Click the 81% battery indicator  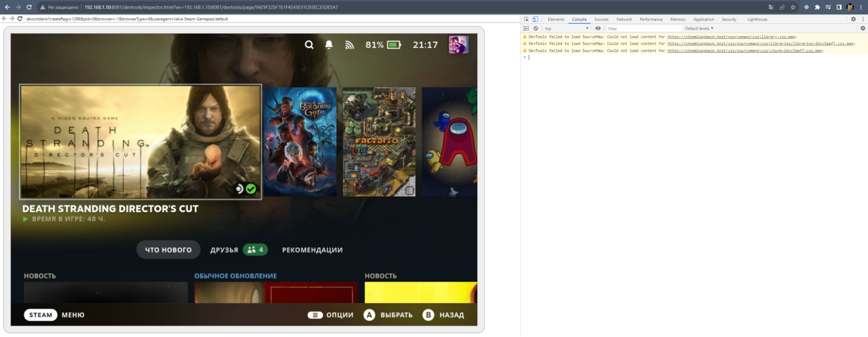click(x=383, y=45)
